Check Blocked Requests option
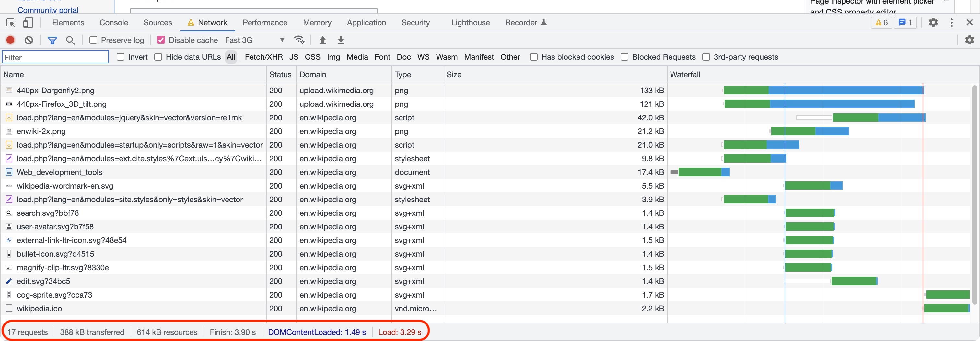The image size is (980, 341). click(x=624, y=57)
